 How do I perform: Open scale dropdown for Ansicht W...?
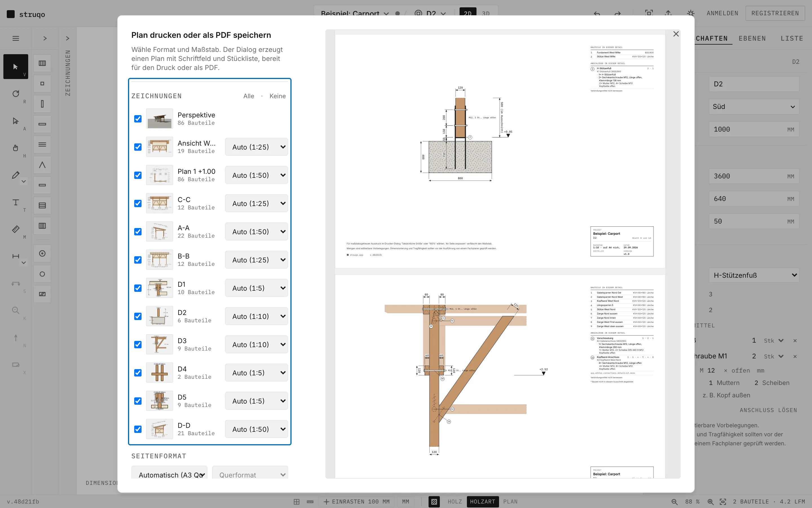(x=256, y=147)
